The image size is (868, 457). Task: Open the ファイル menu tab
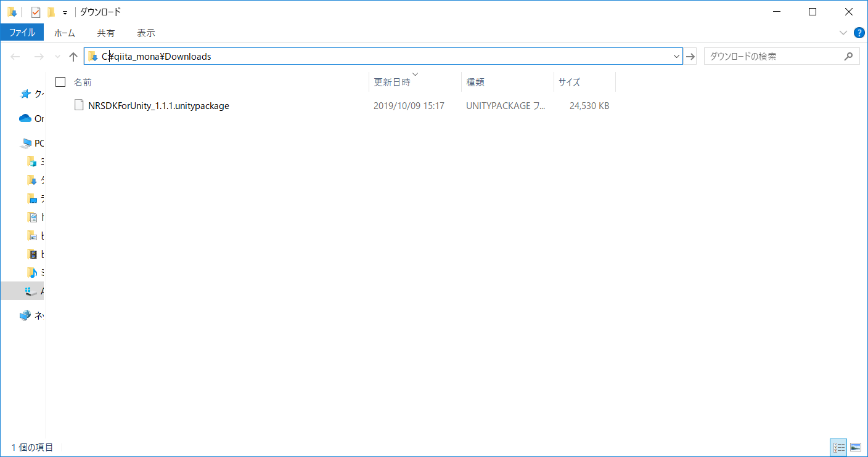pyautogui.click(x=22, y=33)
